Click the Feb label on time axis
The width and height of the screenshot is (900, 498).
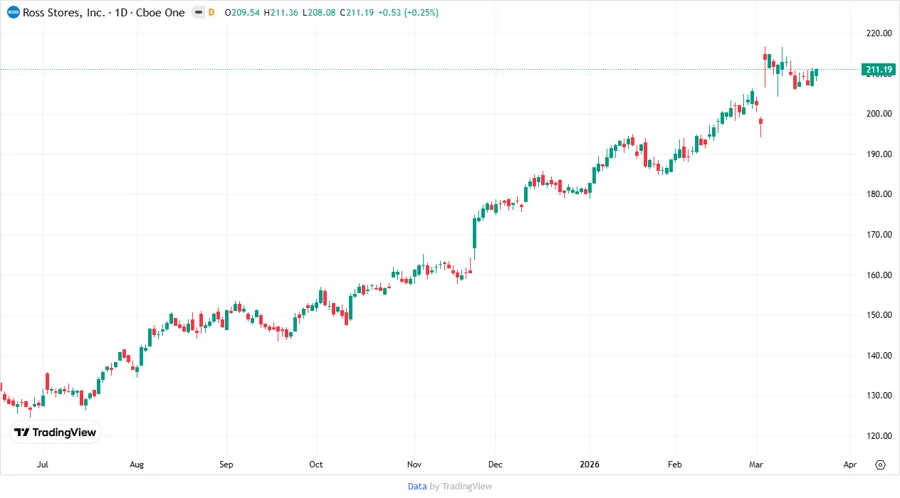(x=675, y=464)
